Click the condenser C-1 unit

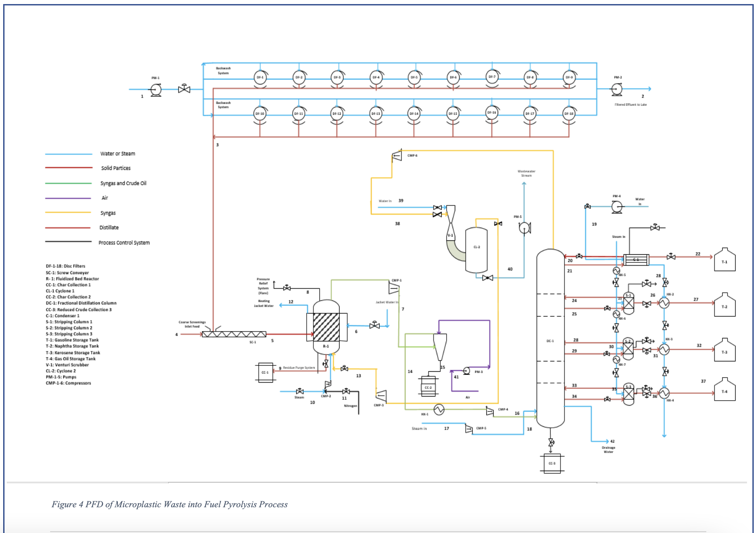pyautogui.click(x=636, y=259)
